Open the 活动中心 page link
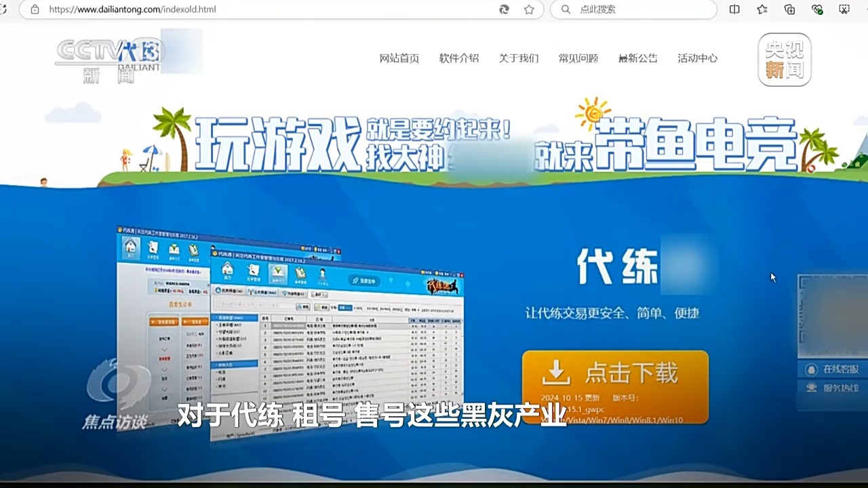This screenshot has height=488, width=868. pos(697,58)
